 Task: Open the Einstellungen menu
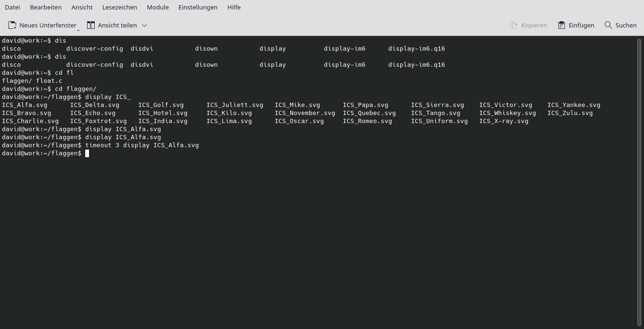[x=198, y=7]
